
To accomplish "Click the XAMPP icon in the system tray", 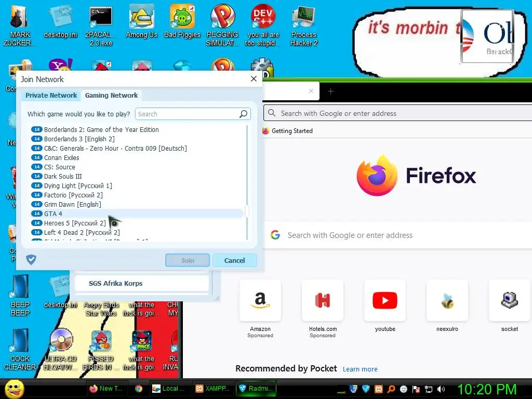I will coord(379,389).
